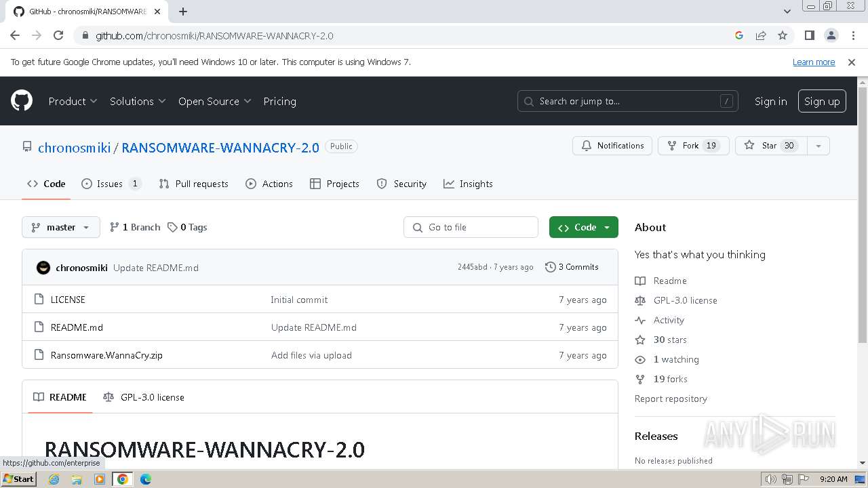Open the Windows Start button

[x=18, y=479]
